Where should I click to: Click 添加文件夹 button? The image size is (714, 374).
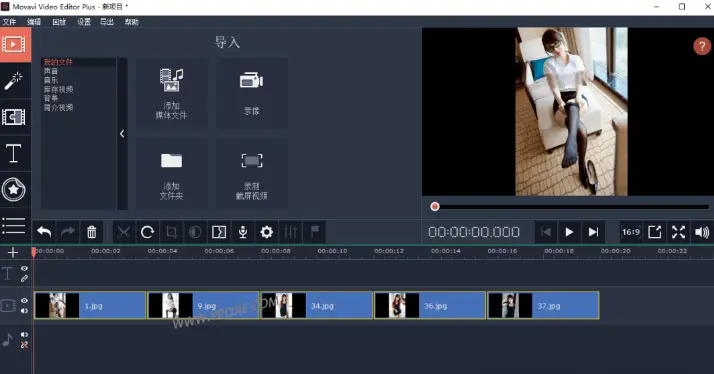pos(172,174)
